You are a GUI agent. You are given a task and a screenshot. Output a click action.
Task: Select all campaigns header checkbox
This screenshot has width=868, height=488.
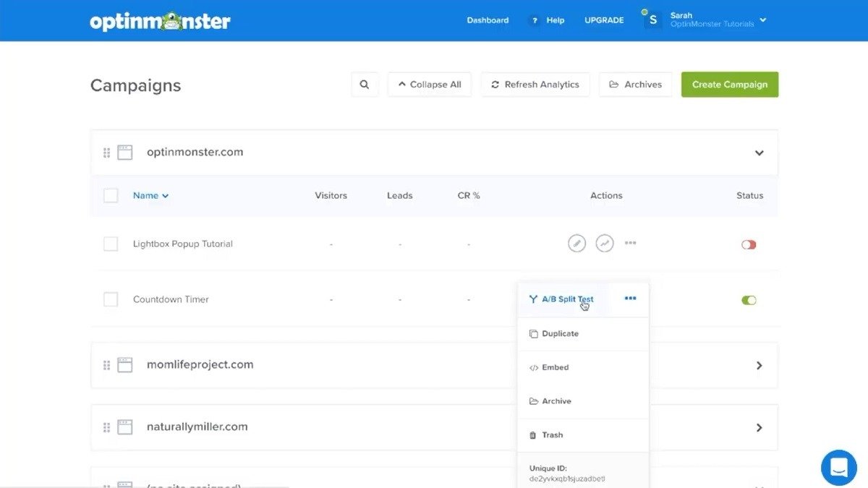111,195
